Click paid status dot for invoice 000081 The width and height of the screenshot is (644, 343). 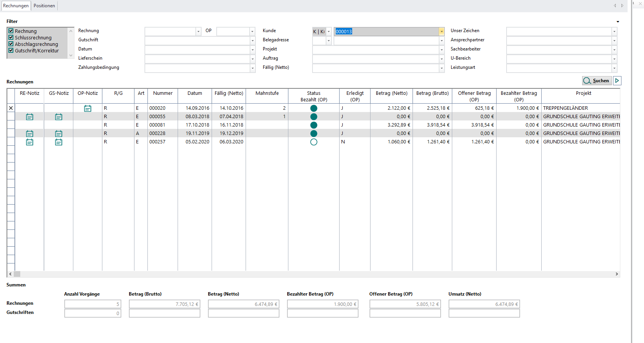tap(314, 125)
